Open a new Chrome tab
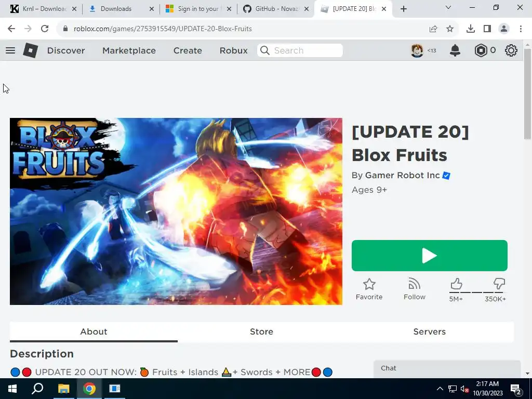532x399 pixels. [x=403, y=9]
